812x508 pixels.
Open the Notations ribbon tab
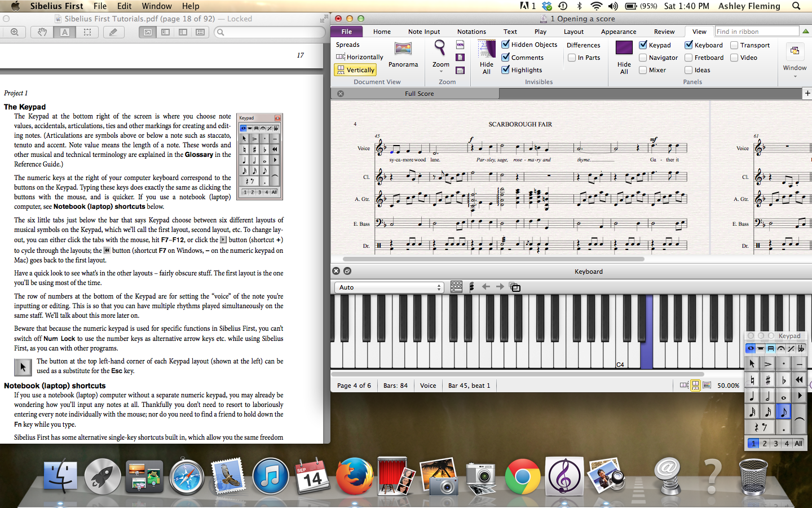pyautogui.click(x=471, y=32)
